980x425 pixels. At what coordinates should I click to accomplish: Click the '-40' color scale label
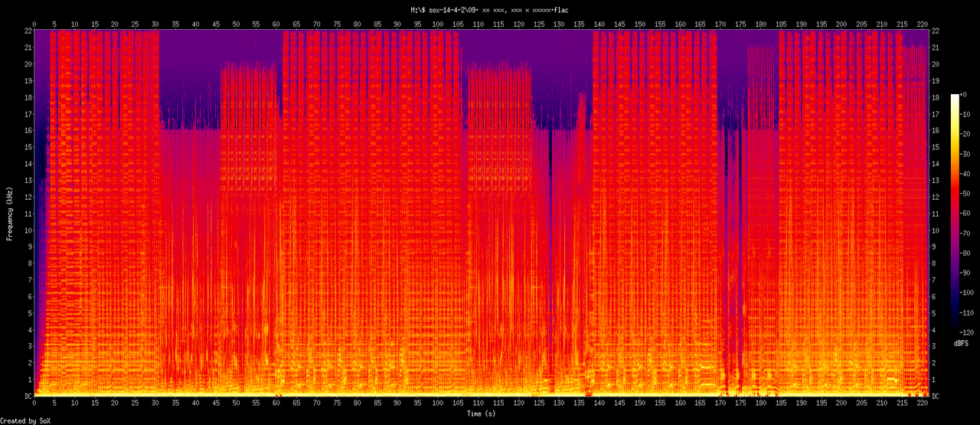pyautogui.click(x=966, y=173)
